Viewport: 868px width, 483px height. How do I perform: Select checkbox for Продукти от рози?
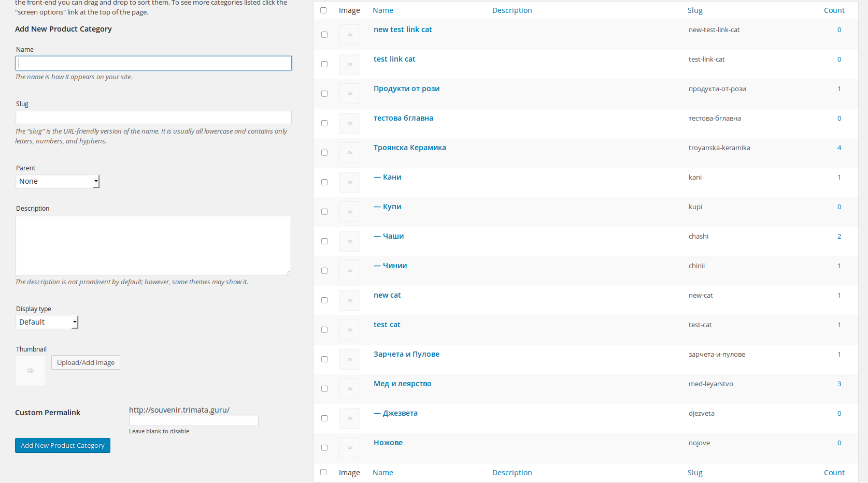(x=324, y=94)
